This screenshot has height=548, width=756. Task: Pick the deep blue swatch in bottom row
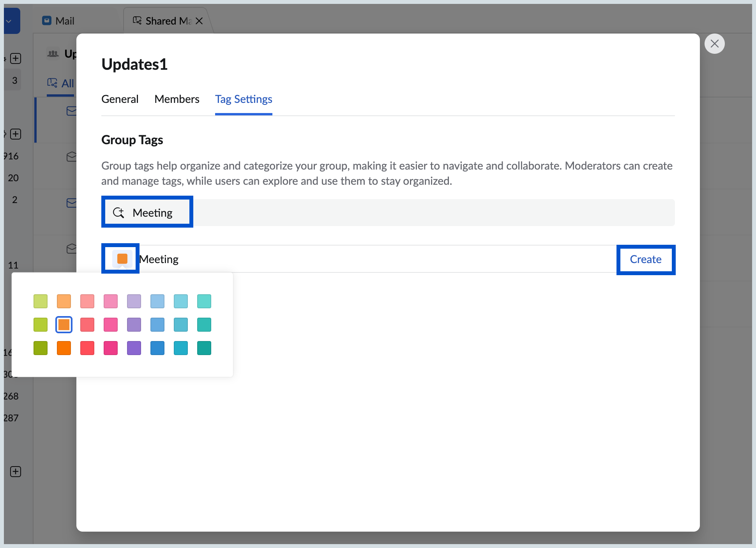(157, 348)
